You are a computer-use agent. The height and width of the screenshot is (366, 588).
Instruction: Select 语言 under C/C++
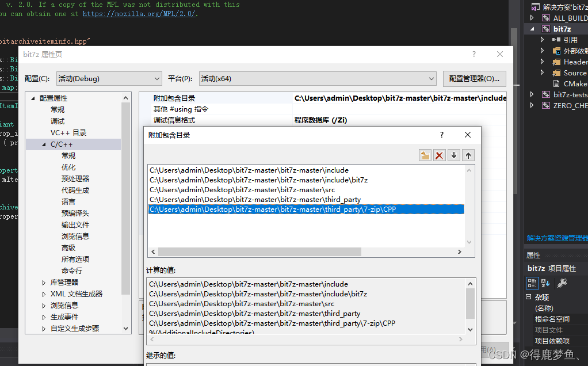coord(68,202)
